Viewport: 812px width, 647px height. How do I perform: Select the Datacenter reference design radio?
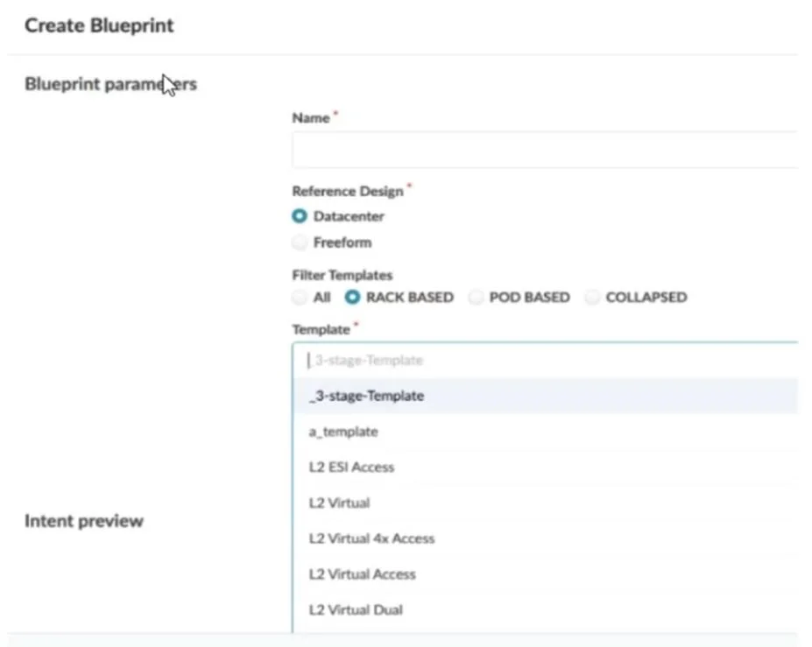tap(300, 216)
